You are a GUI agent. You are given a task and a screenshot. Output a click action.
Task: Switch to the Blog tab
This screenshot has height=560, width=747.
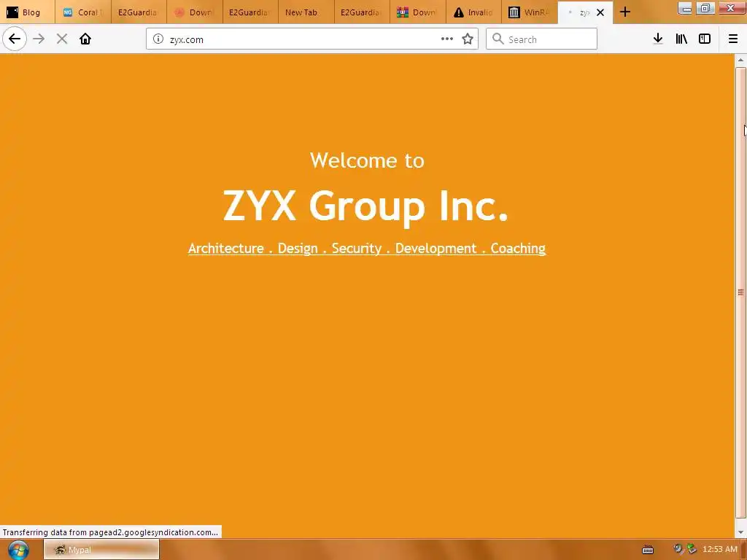(28, 12)
